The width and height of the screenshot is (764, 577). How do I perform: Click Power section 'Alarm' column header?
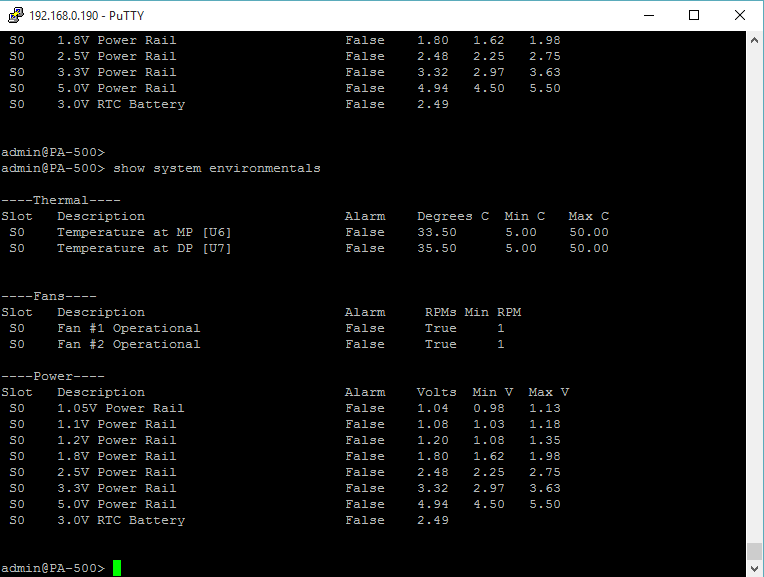[x=365, y=392]
